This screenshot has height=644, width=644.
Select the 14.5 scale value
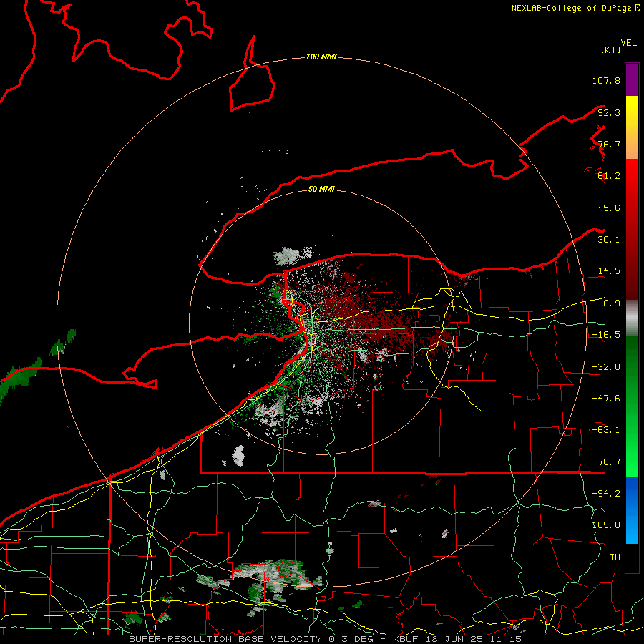point(609,271)
